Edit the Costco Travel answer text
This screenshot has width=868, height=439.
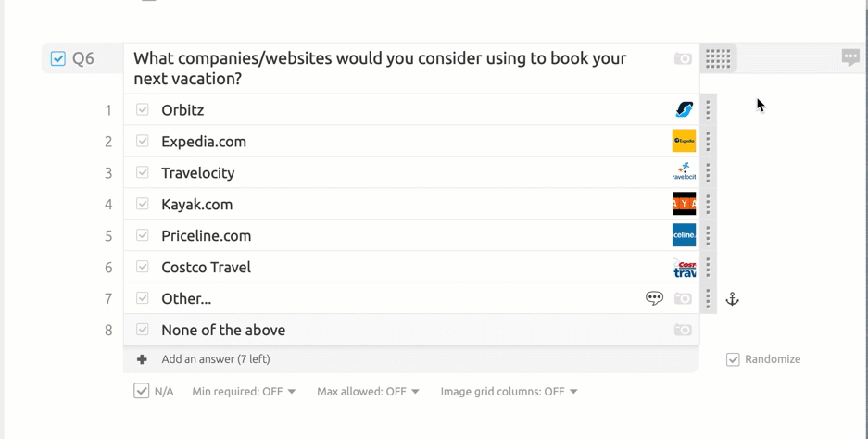(x=206, y=267)
